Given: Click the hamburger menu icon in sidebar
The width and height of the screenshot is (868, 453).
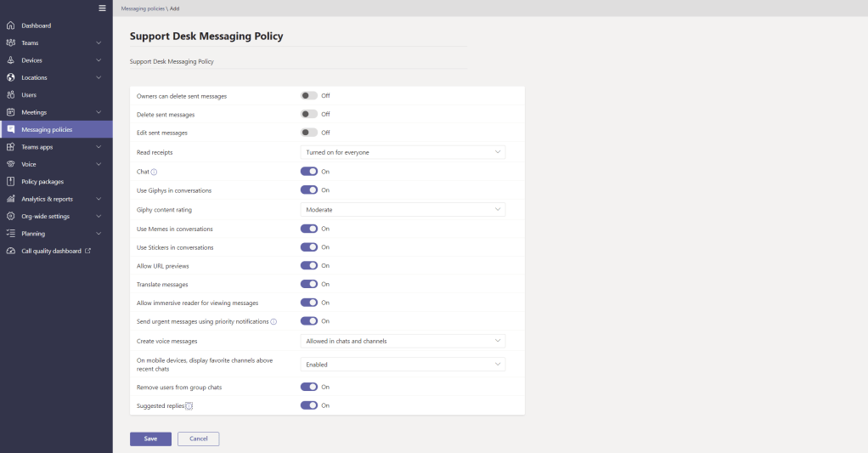Looking at the screenshot, I should coord(102,8).
